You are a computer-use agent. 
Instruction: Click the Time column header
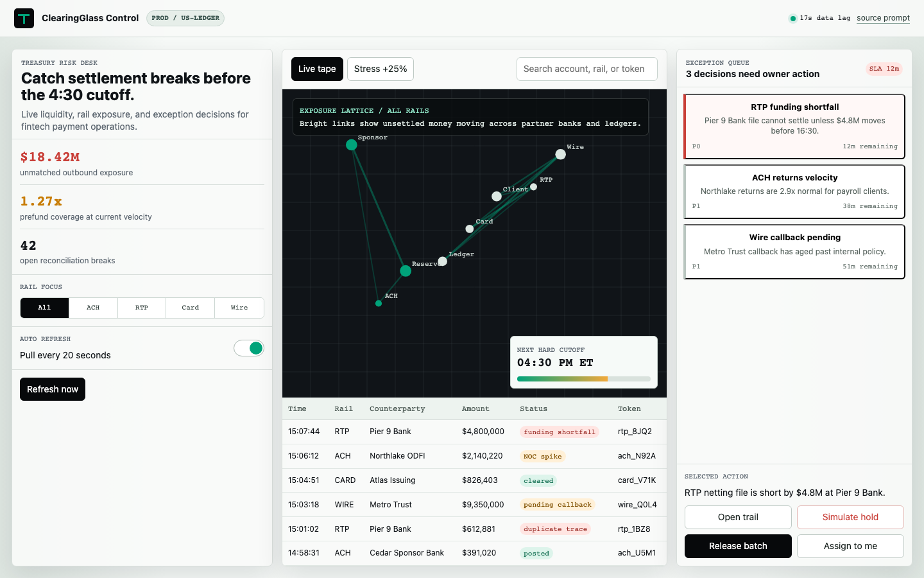[297, 409]
